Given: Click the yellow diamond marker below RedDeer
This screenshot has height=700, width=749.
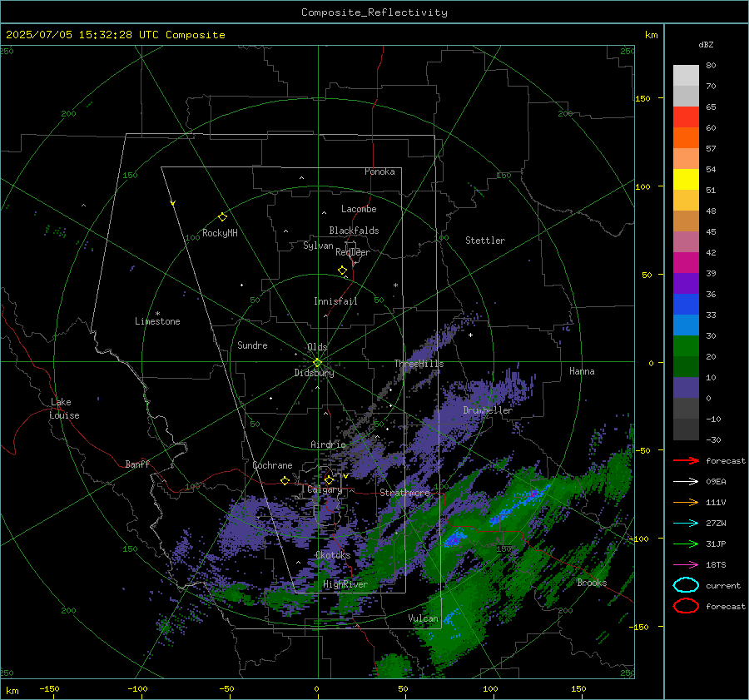Looking at the screenshot, I should tap(342, 271).
